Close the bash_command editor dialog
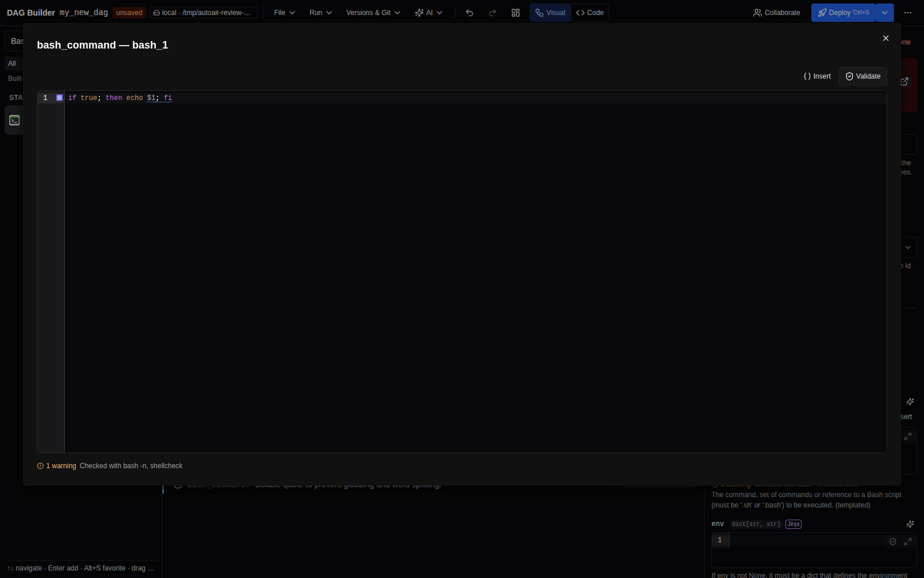 click(x=885, y=38)
